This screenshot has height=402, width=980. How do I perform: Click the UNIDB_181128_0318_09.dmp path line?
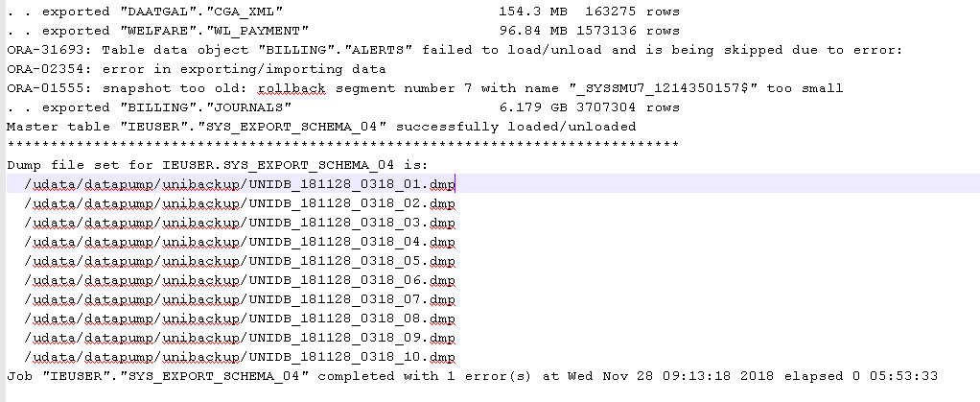tap(240, 339)
